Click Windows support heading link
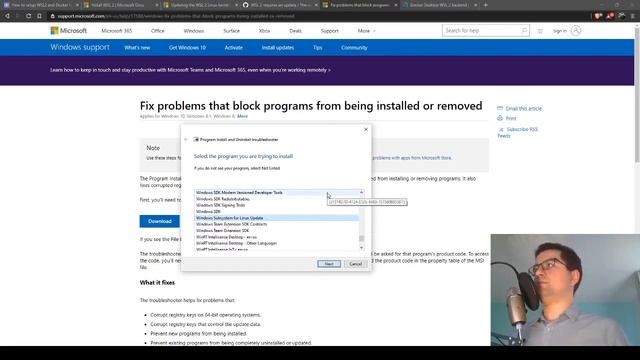Screen dimensions: 640x360 click(80, 47)
